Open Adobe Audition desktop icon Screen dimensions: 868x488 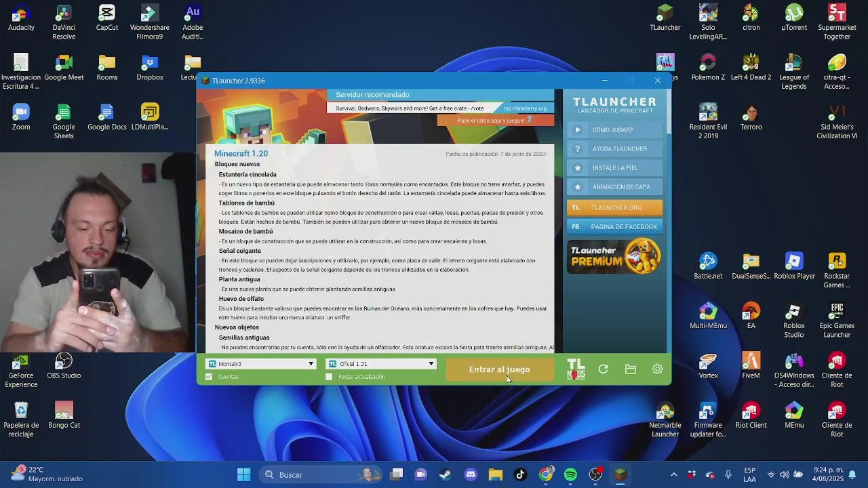pyautogui.click(x=193, y=22)
